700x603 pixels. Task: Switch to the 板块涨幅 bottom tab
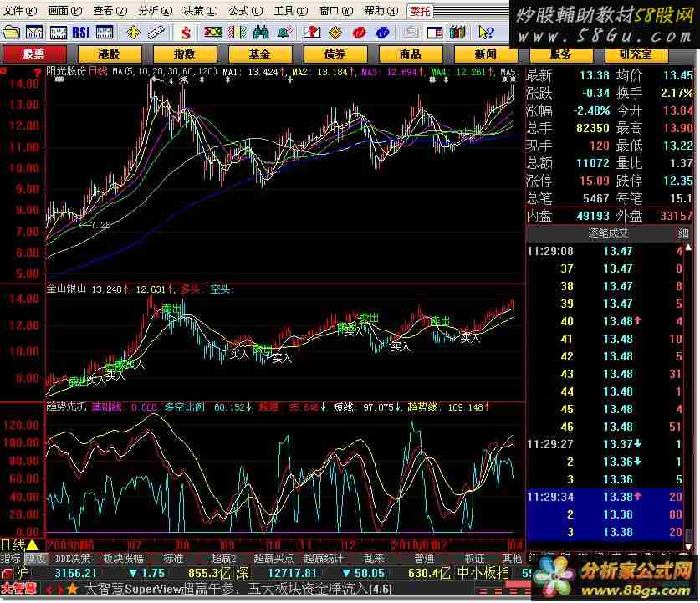pos(123,558)
